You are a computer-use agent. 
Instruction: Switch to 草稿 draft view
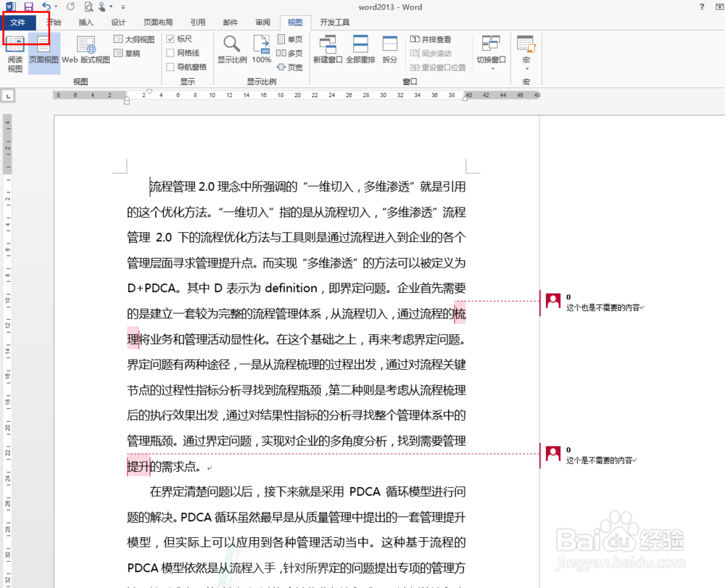(129, 53)
